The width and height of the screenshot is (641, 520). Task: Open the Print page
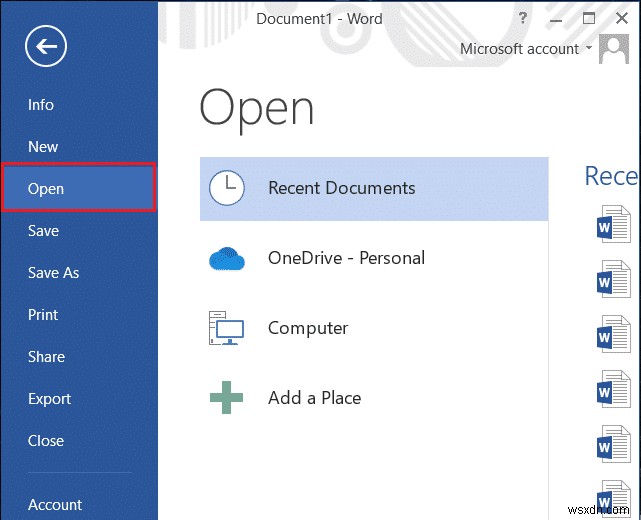click(43, 315)
